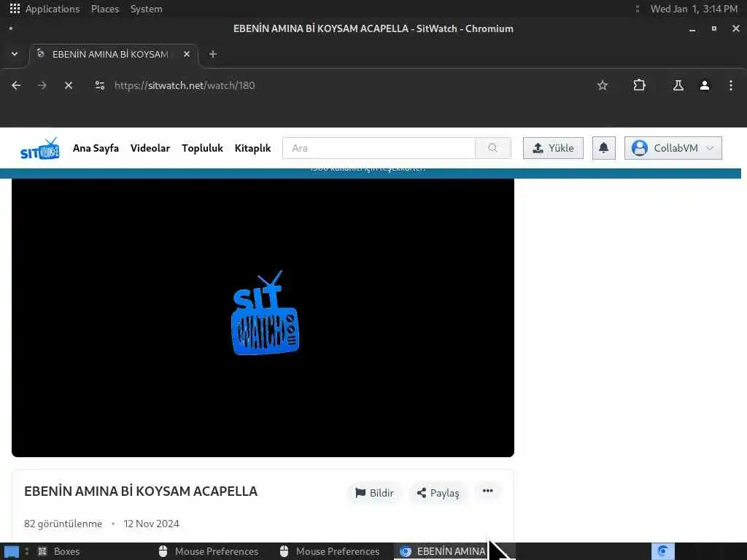The image size is (747, 560).
Task: Open the three-dot more options for the video
Action: pyautogui.click(x=487, y=491)
